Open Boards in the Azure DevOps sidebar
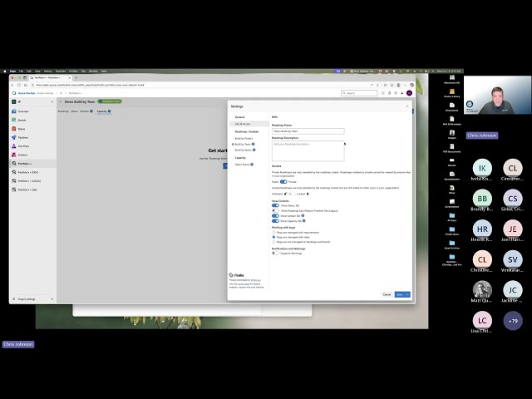532x399 pixels. [x=22, y=120]
